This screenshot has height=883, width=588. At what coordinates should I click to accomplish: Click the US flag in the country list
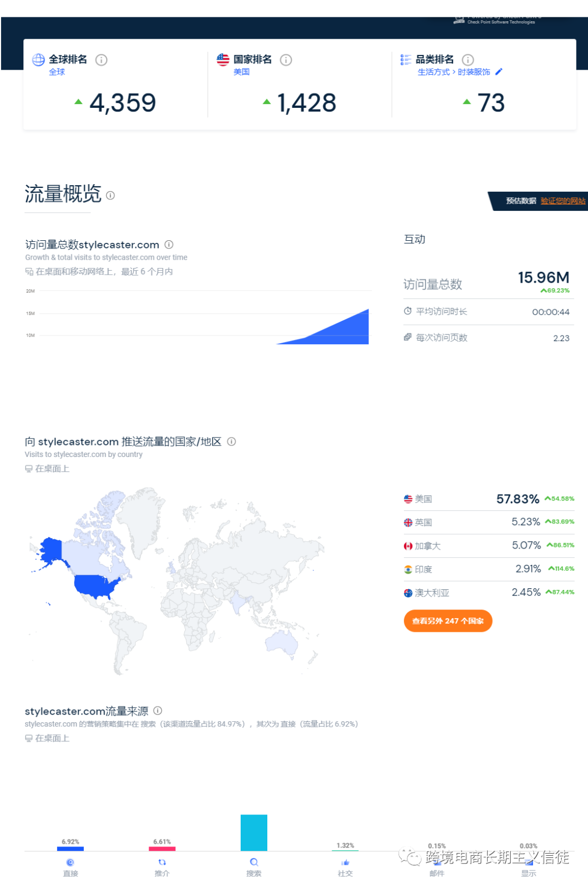408,499
